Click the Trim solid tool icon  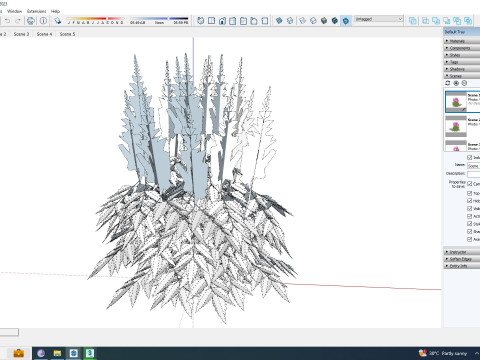point(457,21)
